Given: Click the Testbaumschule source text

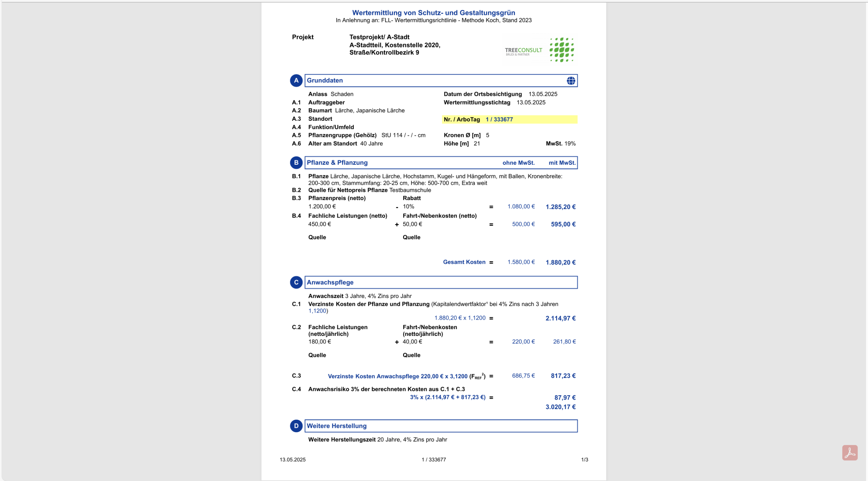Looking at the screenshot, I should (x=410, y=190).
